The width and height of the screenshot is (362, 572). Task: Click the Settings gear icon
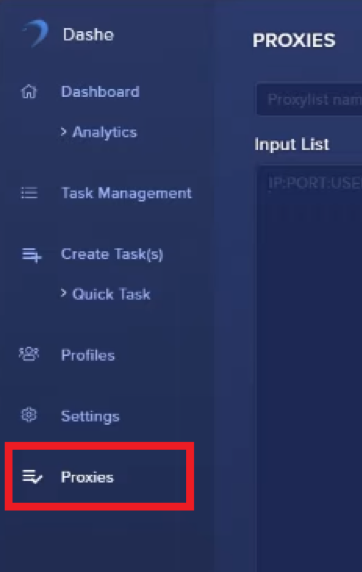point(29,415)
